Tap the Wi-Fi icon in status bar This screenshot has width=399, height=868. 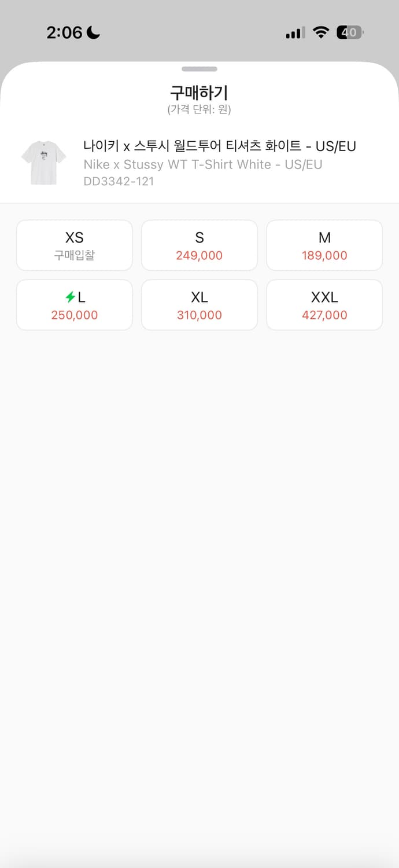click(x=320, y=32)
